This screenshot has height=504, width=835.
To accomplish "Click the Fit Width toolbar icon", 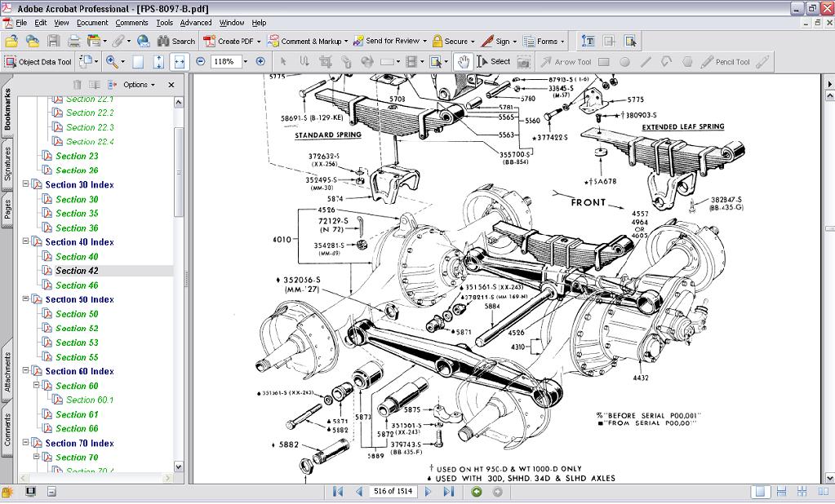I will point(180,60).
